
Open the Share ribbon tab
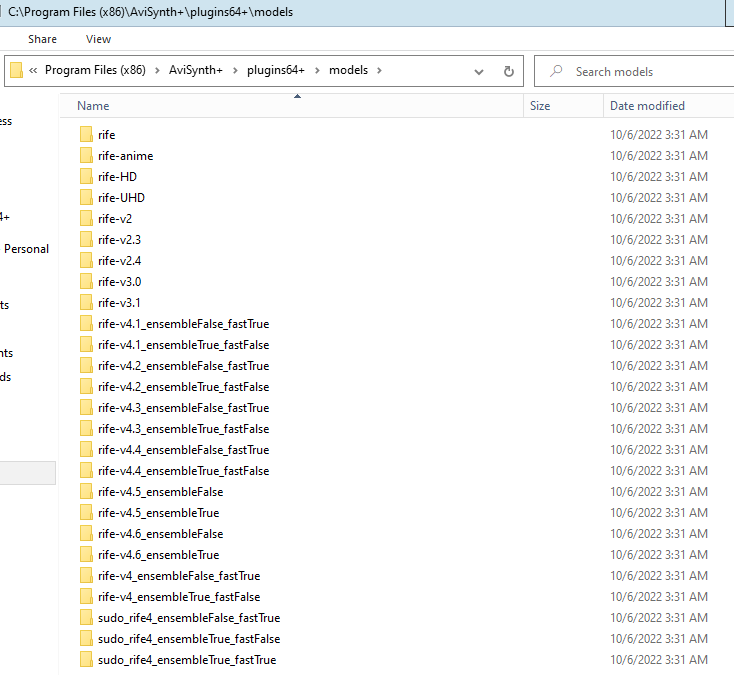click(42, 39)
